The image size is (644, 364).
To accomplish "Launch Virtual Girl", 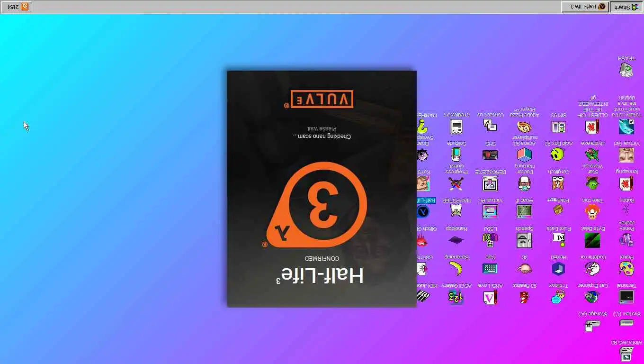I will pos(626,155).
